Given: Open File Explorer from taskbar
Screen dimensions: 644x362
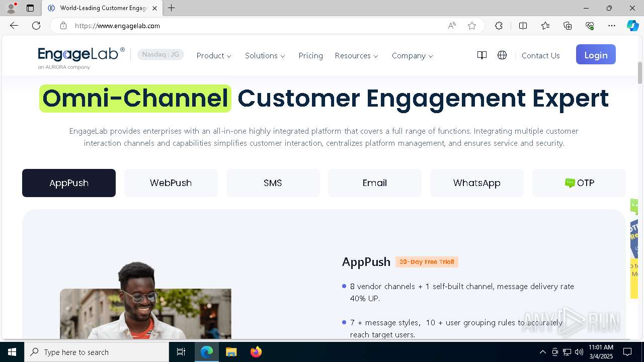Looking at the screenshot, I should pos(231,352).
